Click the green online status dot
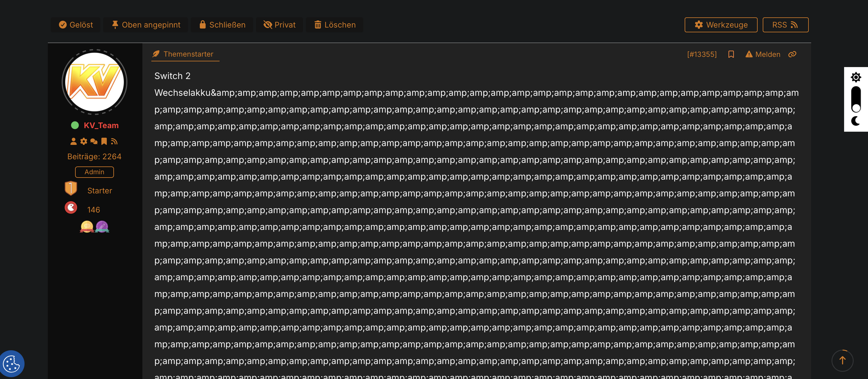This screenshot has height=379, width=868. point(75,125)
